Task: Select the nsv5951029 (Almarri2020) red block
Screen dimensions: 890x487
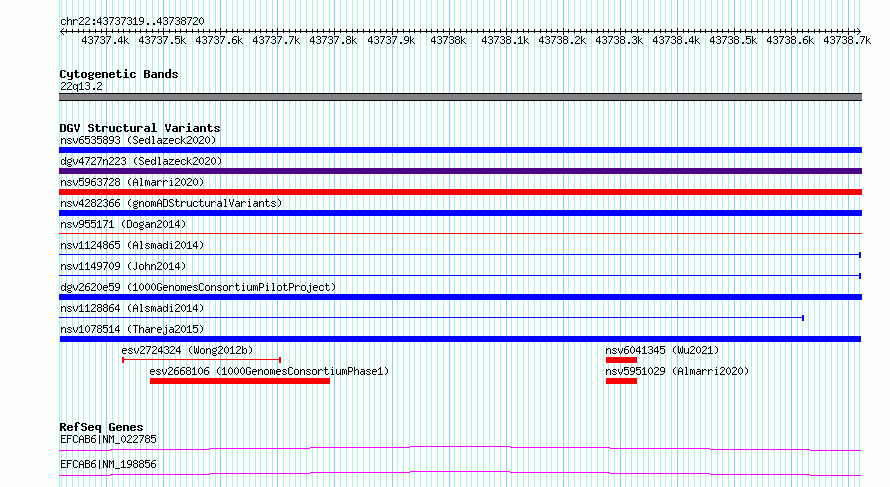Action: (x=621, y=381)
